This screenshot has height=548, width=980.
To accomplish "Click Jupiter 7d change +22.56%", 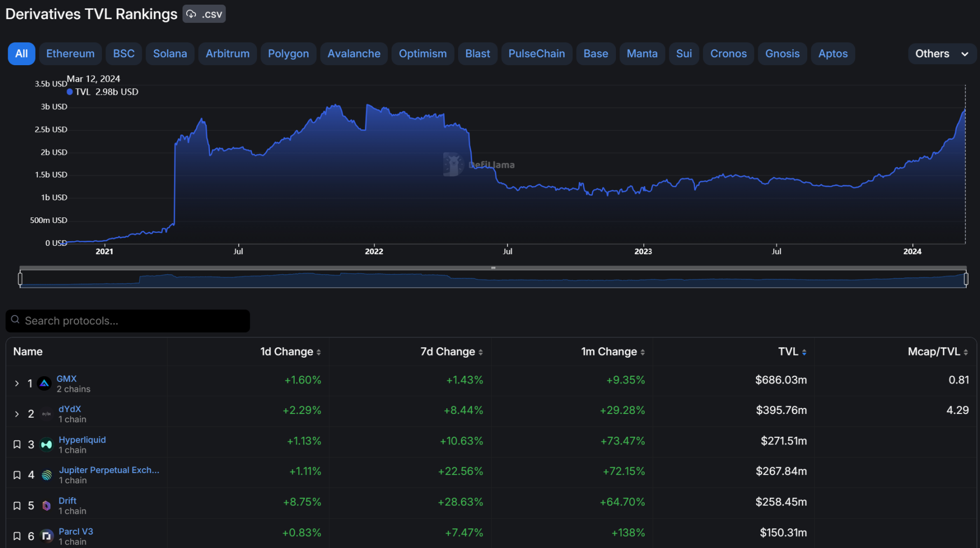I will point(460,471).
